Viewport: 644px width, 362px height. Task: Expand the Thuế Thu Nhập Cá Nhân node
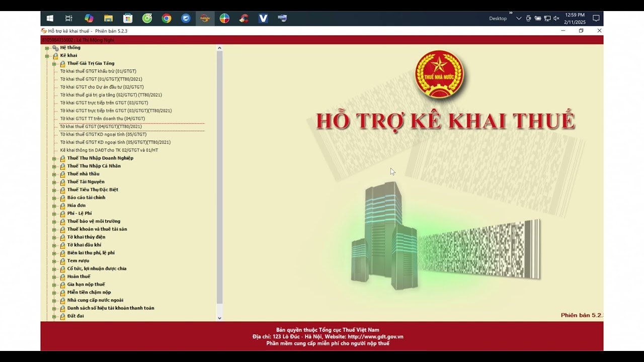(x=54, y=166)
